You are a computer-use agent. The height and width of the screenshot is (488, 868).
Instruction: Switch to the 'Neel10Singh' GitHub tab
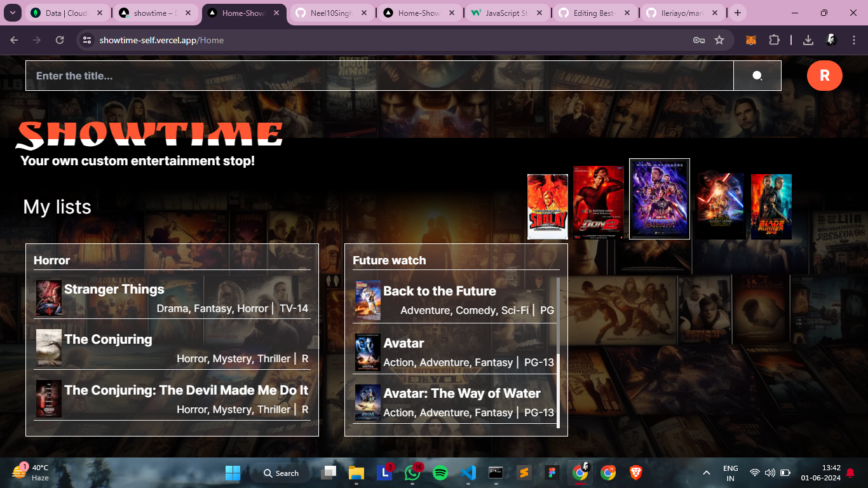(x=331, y=13)
